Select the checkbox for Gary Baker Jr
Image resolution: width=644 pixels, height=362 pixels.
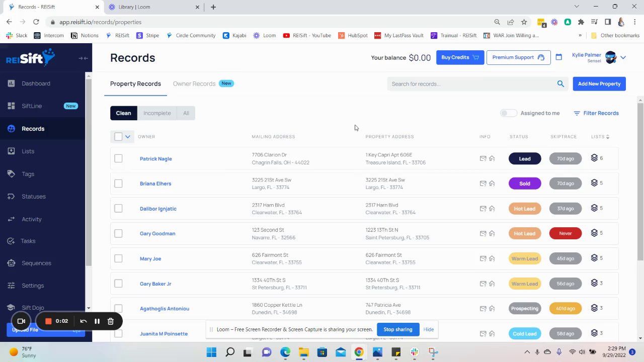(118, 284)
